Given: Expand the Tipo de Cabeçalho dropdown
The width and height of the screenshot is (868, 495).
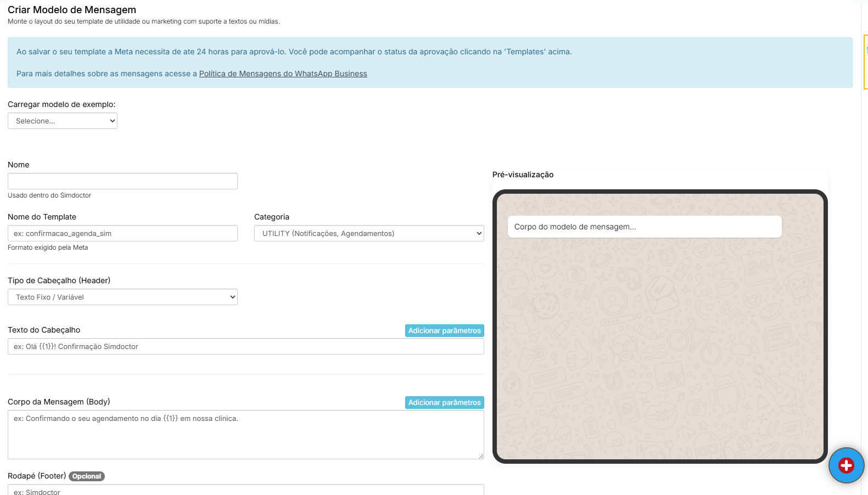Looking at the screenshot, I should (x=122, y=297).
